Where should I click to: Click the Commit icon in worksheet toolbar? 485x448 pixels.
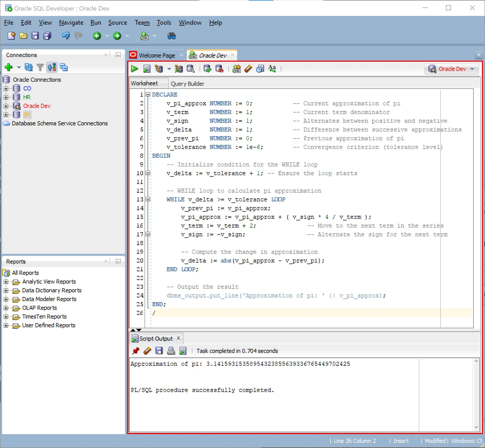[x=207, y=69]
